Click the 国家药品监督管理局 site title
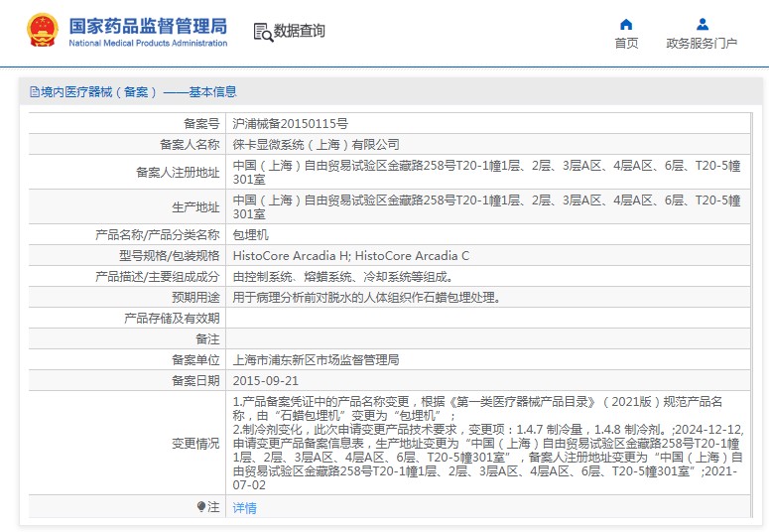The image size is (769, 532). (x=148, y=25)
